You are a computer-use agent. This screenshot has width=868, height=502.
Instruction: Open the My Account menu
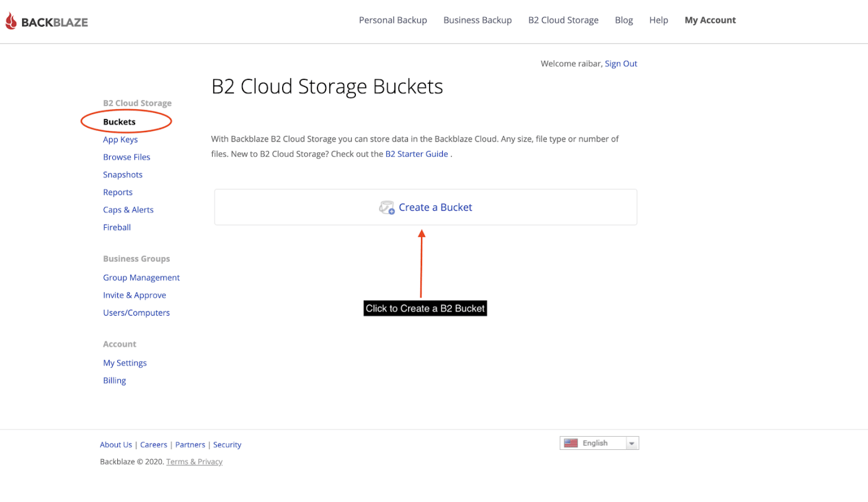710,20
